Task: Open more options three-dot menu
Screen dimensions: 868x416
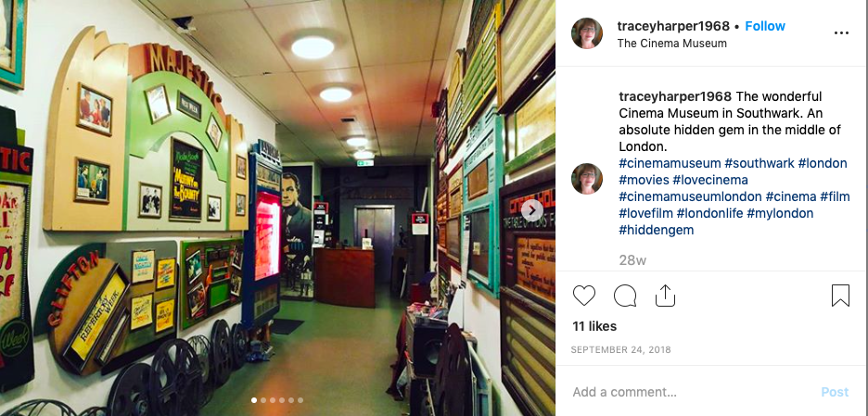Action: pyautogui.click(x=841, y=33)
